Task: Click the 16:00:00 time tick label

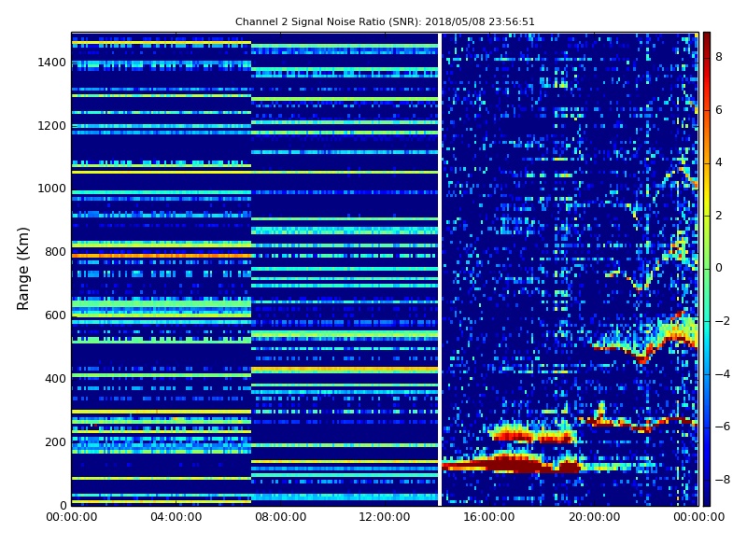Action: point(489,517)
